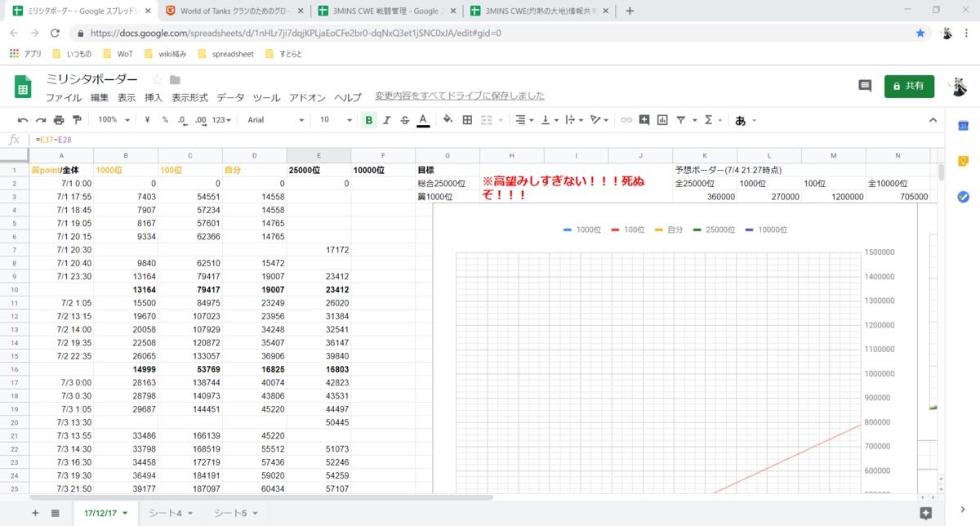Screen dimensions: 980x526
Task: Open the データ menu
Action: click(230, 97)
